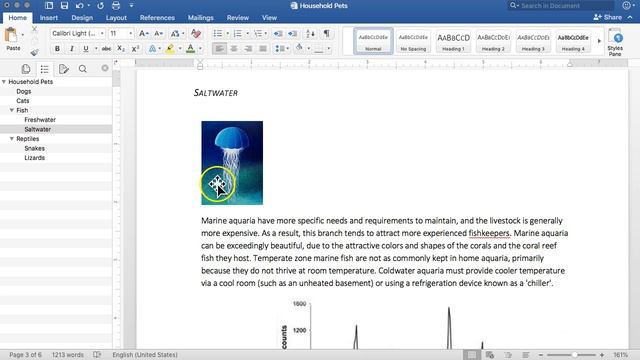This screenshot has height=360, width=640.
Task: Collapse the Reptiles heading in navigation
Action: (12, 139)
